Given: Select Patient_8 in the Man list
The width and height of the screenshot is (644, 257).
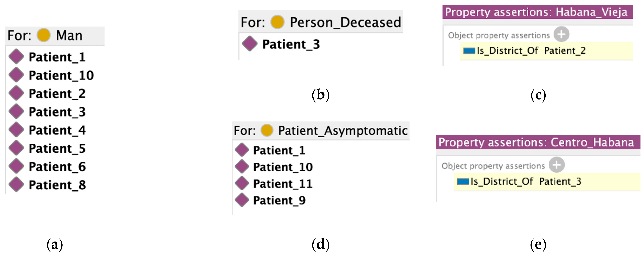Looking at the screenshot, I should (x=57, y=185).
